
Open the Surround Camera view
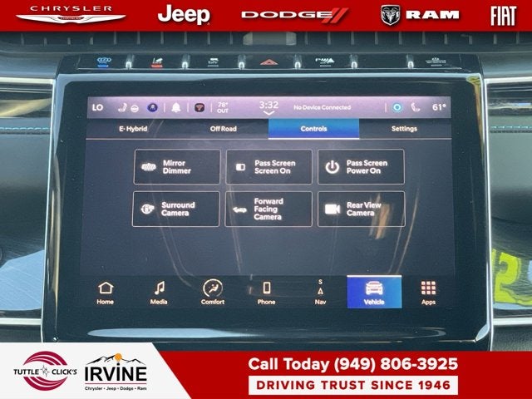[177, 209]
